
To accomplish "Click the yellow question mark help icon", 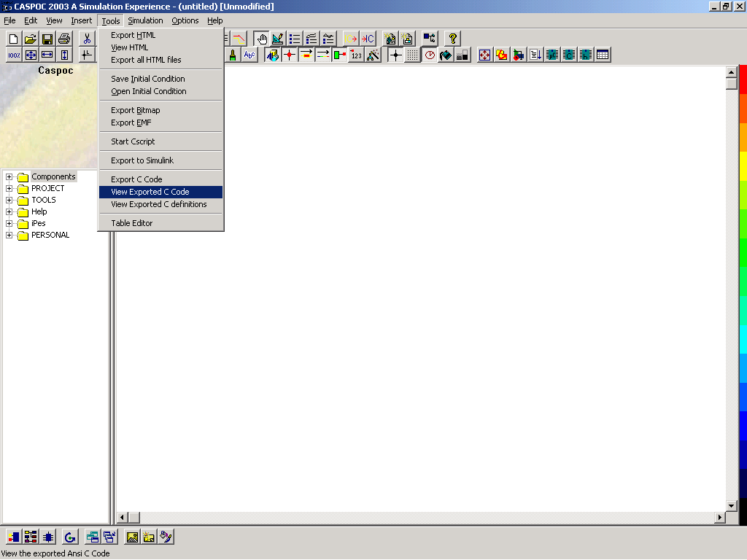I will 452,39.
